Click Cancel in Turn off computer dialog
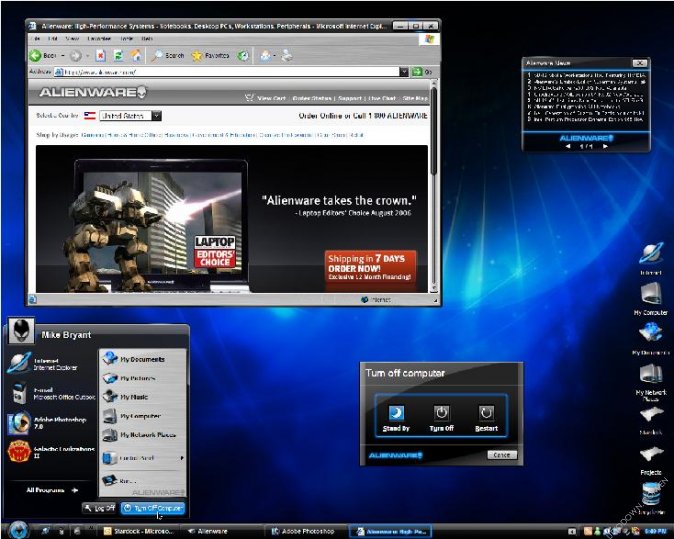This screenshot has width=674, height=539. coord(502,455)
